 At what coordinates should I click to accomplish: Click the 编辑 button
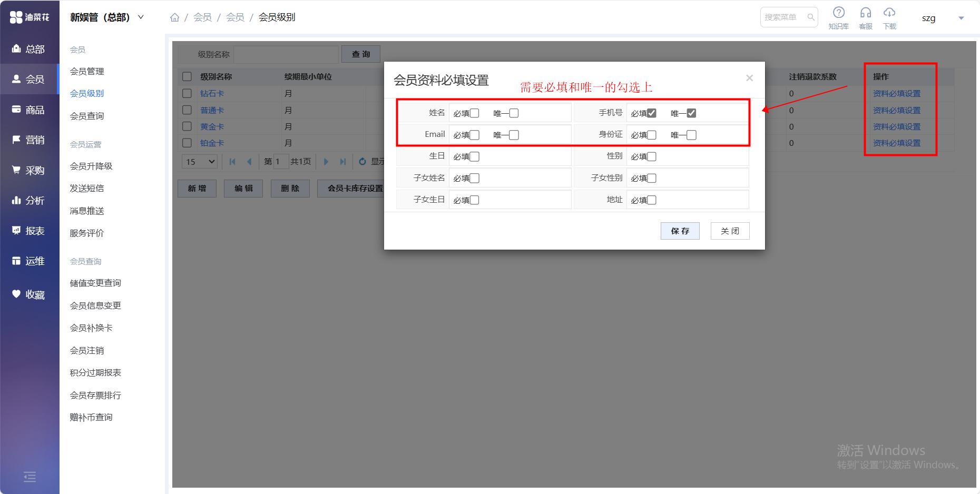[243, 188]
